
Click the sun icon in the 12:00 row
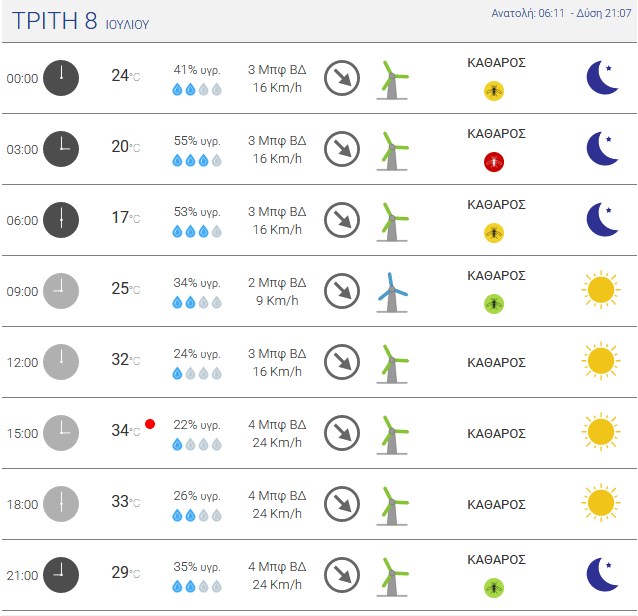pyautogui.click(x=600, y=361)
